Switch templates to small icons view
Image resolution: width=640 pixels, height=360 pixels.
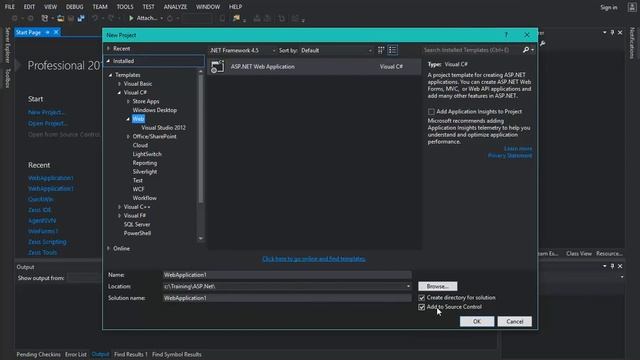point(381,50)
